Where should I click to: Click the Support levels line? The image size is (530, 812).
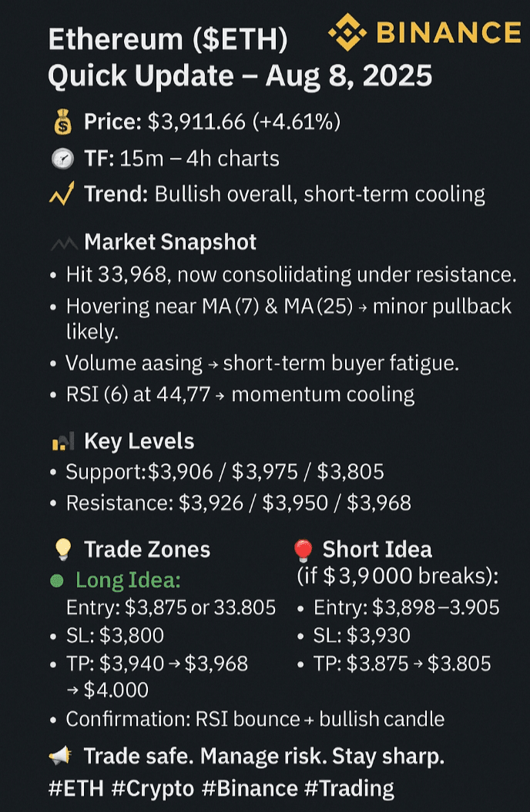point(225,472)
